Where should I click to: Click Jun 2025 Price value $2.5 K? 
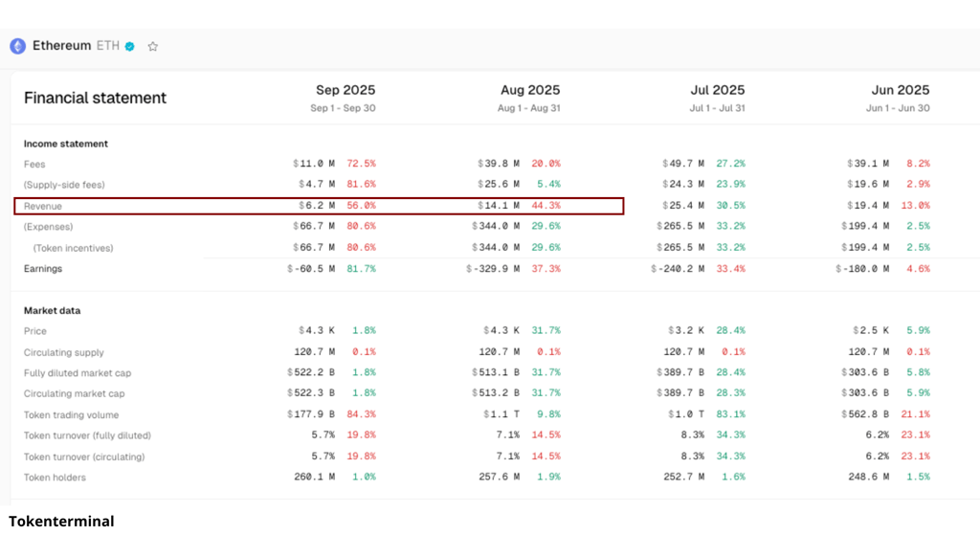pyautogui.click(x=871, y=330)
